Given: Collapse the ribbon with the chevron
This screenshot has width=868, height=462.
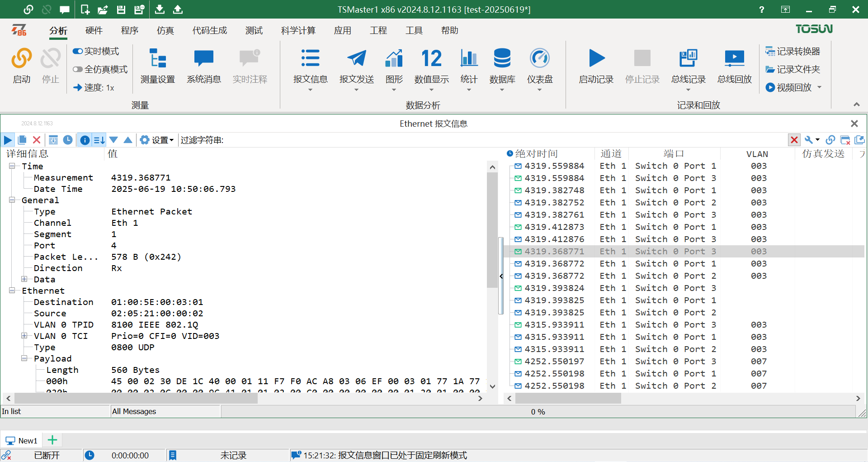Looking at the screenshot, I should (856, 105).
